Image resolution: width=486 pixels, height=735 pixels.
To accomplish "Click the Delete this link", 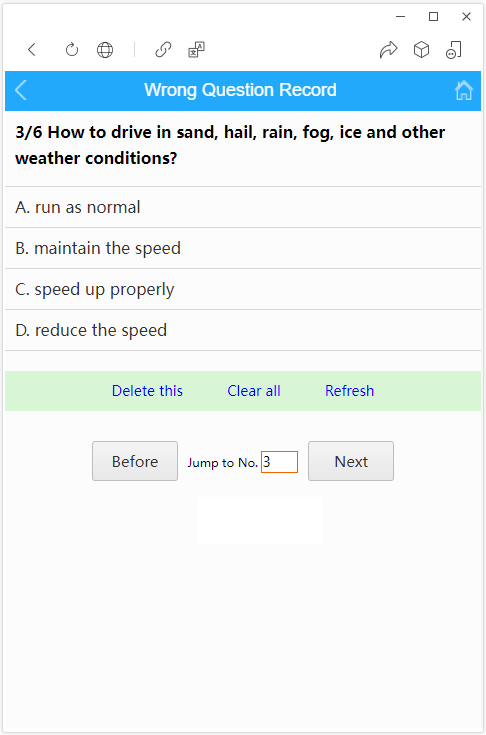I will 147,391.
